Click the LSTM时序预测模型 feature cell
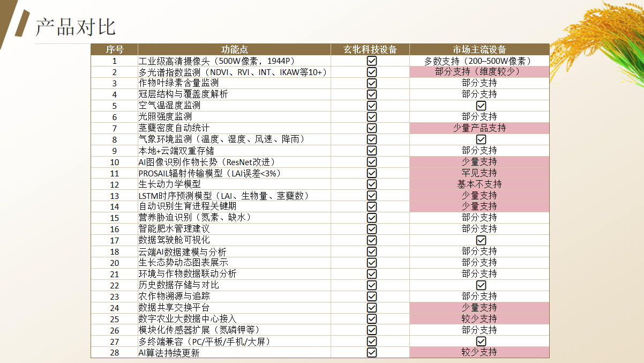The width and height of the screenshot is (644, 363). pyautogui.click(x=234, y=195)
